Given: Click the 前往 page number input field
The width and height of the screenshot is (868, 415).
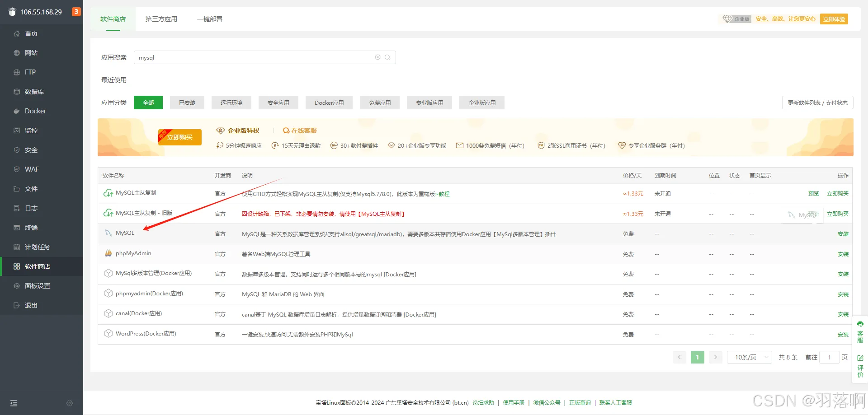Looking at the screenshot, I should coord(830,357).
